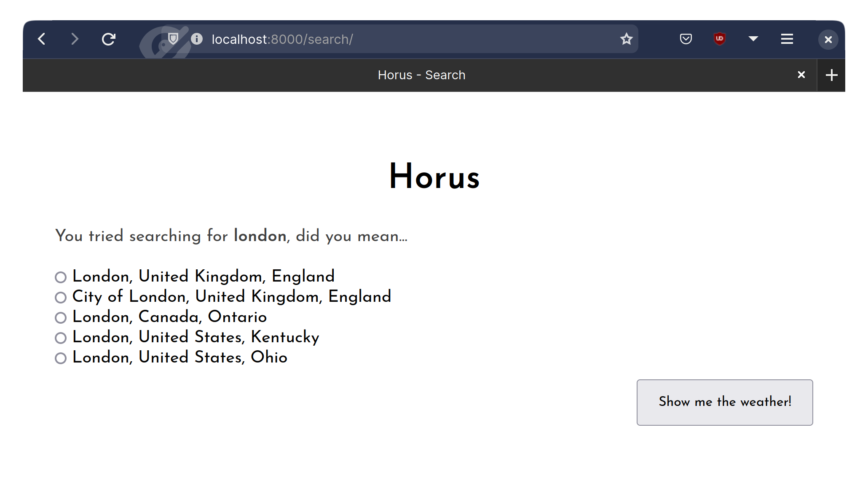Bookmark this page with the star
This screenshot has width=868, height=494.
point(626,39)
